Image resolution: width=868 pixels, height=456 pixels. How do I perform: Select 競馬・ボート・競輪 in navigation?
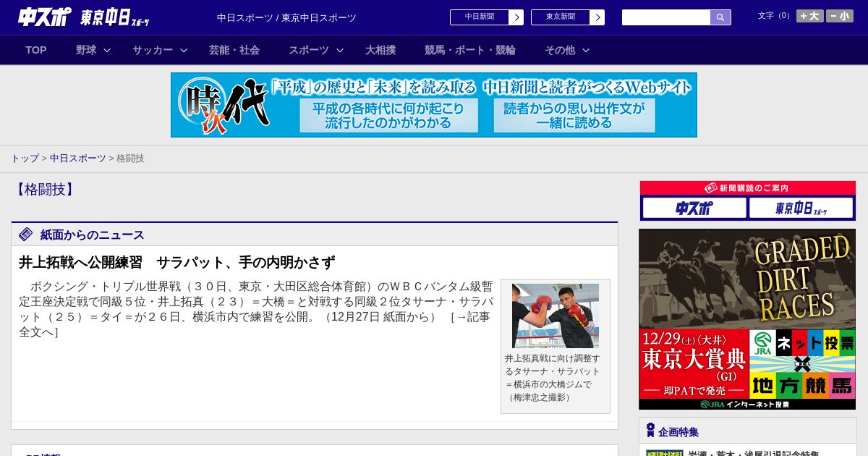pyautogui.click(x=470, y=50)
